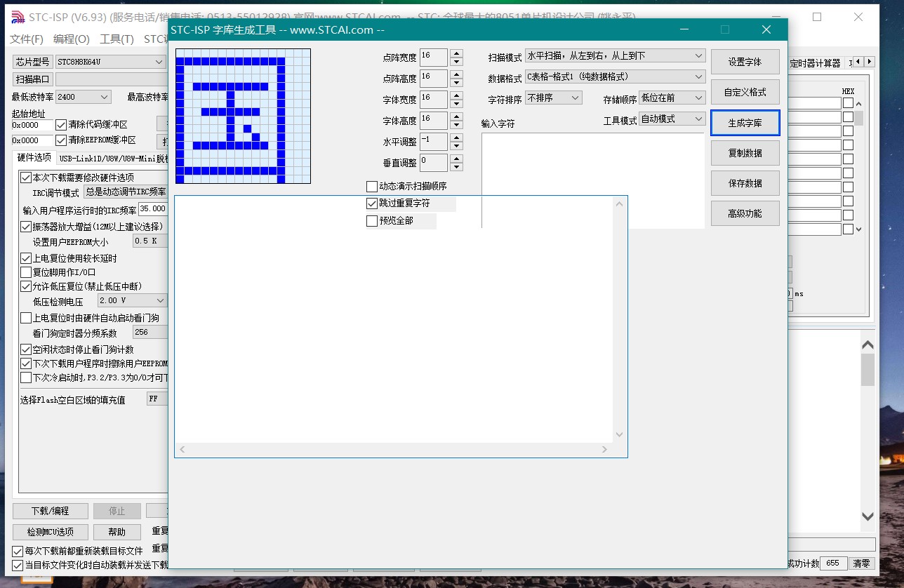This screenshot has height=588, width=904.
Task: Open the 工具(T) menu
Action: [x=117, y=39]
